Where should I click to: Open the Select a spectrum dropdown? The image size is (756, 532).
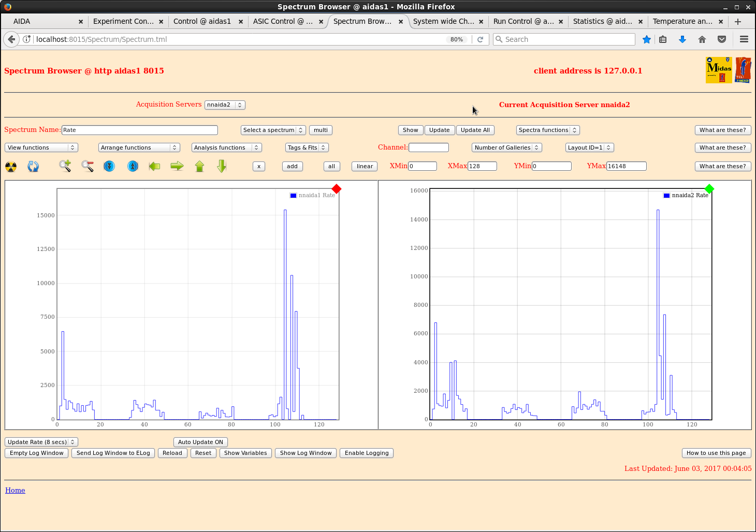(x=273, y=130)
